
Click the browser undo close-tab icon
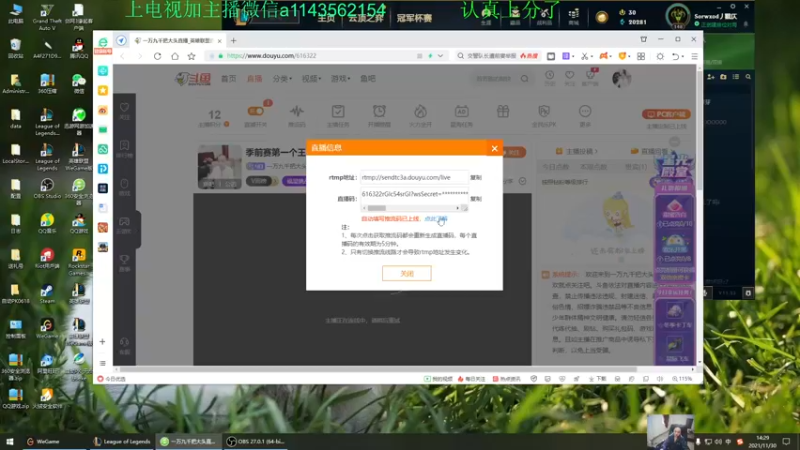coord(675,56)
